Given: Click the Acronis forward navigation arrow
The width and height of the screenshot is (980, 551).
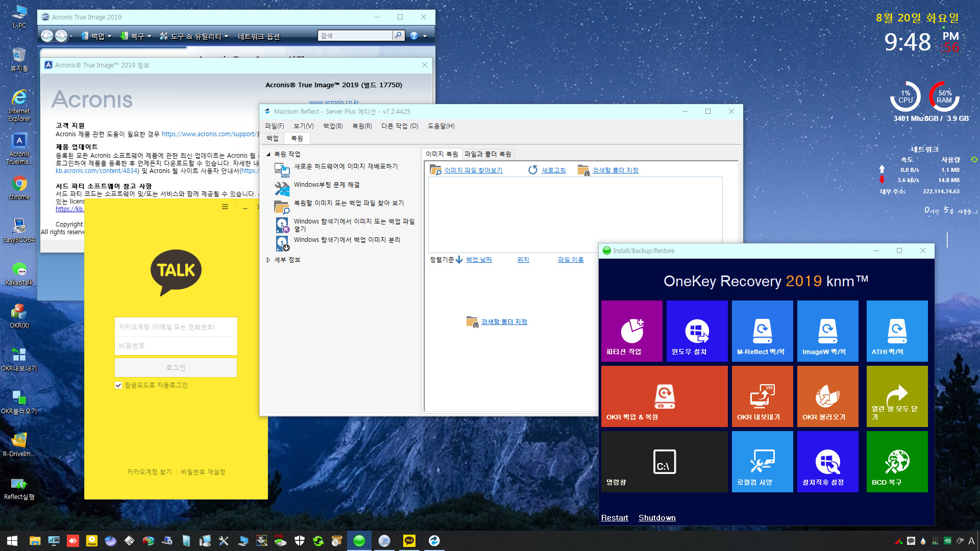Looking at the screenshot, I should [61, 36].
